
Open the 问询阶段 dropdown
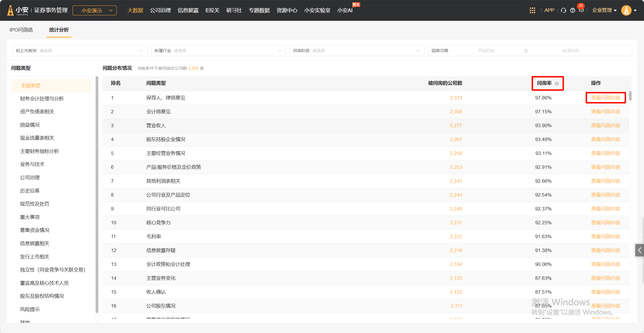click(x=357, y=51)
